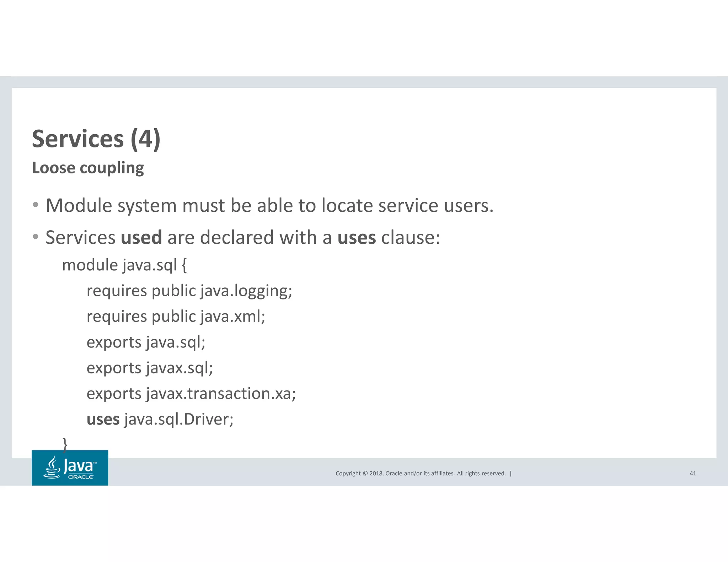The width and height of the screenshot is (728, 562).
Task: Click the Oracle copyright notice text
Action: pyautogui.click(x=421, y=473)
